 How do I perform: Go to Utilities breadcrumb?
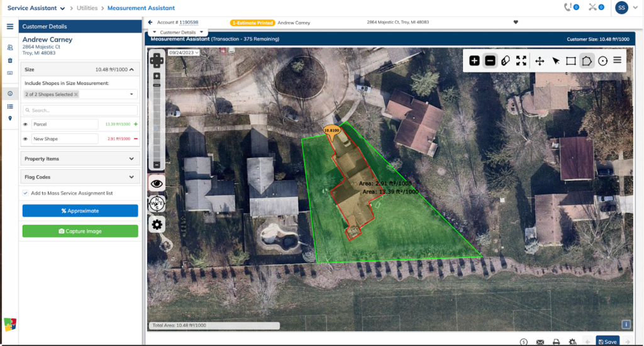tap(87, 8)
